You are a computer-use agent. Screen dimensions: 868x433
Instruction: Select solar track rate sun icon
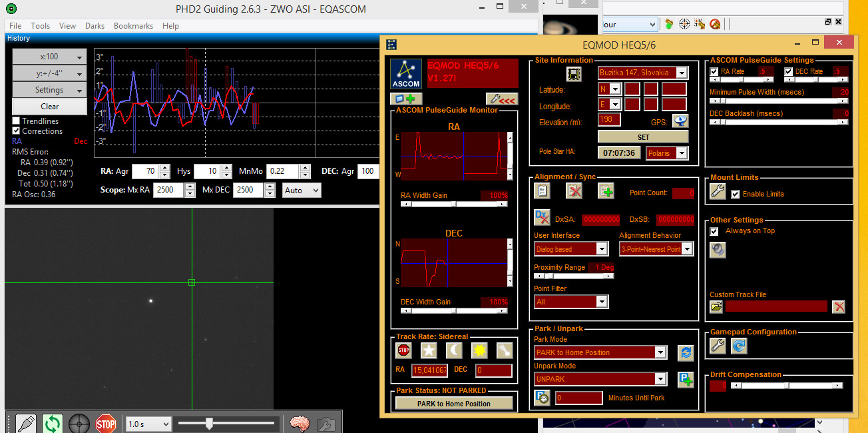(479, 350)
